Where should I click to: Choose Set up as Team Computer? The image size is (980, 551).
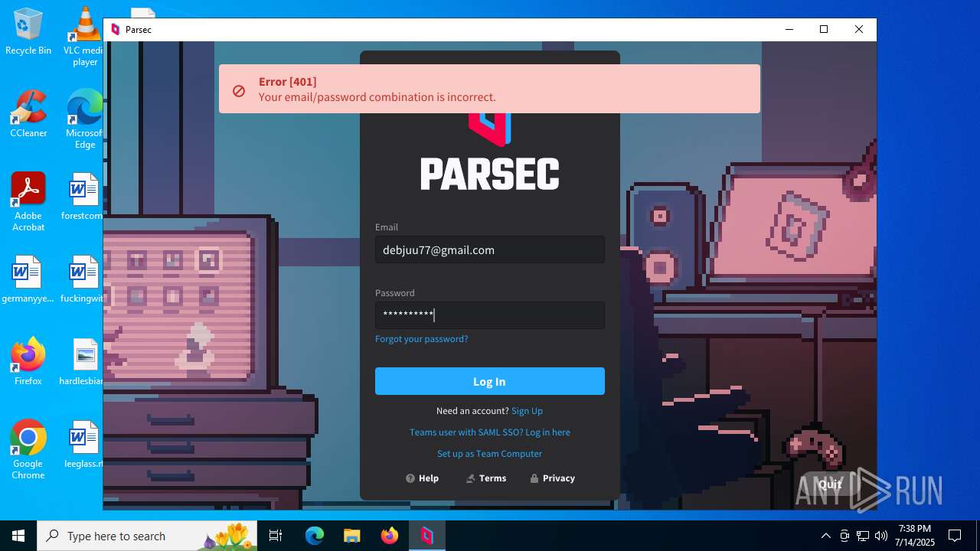(490, 454)
